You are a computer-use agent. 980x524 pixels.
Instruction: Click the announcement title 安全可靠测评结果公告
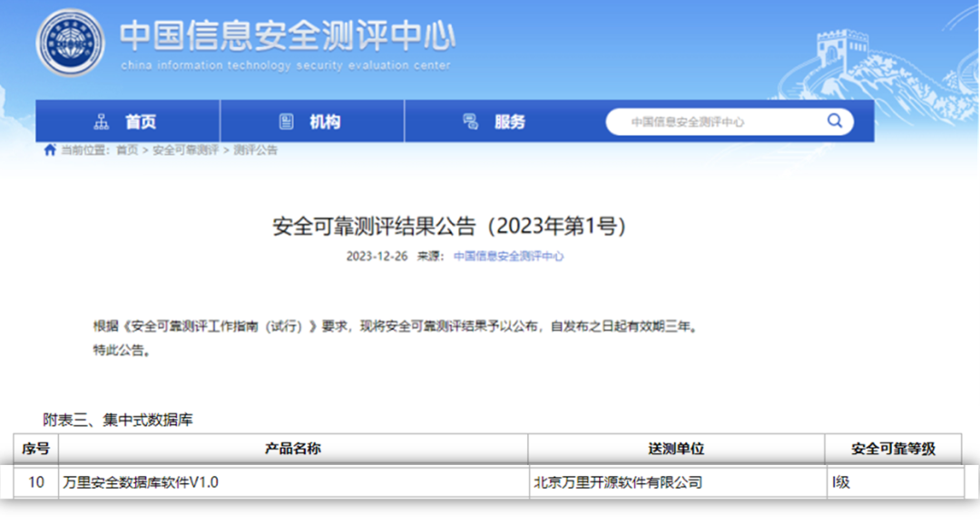449,226
